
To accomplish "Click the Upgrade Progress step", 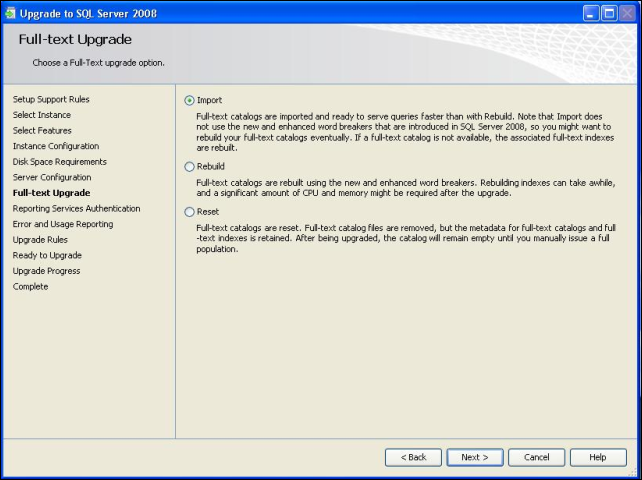I will [x=46, y=271].
